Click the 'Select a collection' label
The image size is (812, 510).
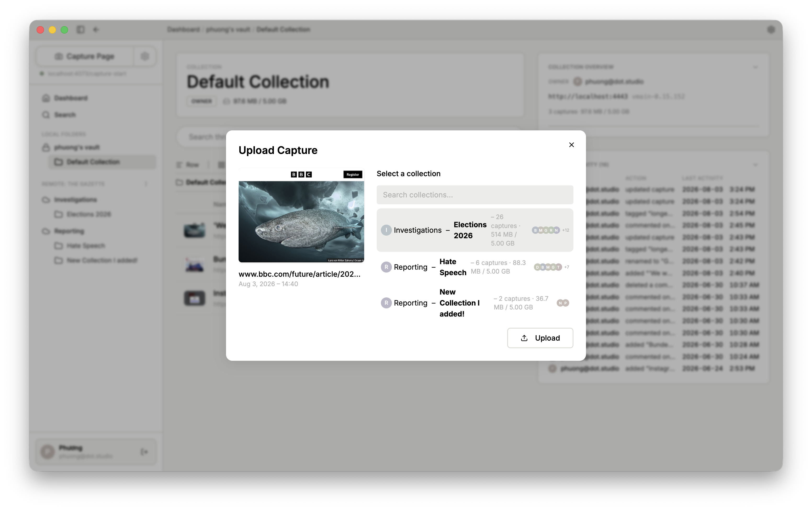tap(408, 173)
